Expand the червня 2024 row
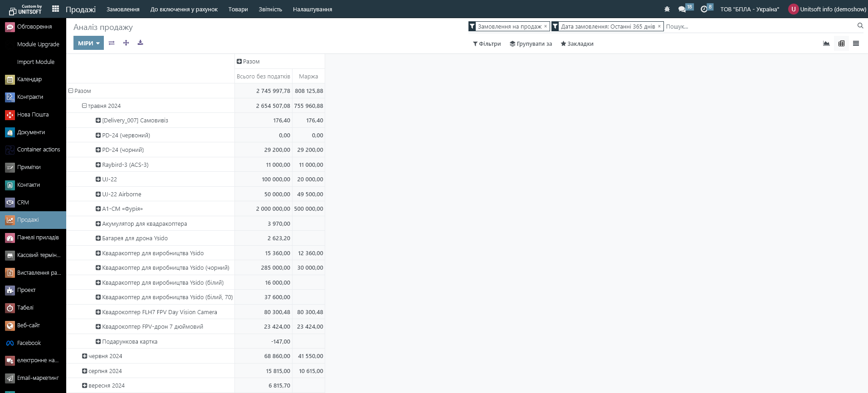Screen dimensions: 868x393 tap(84, 356)
